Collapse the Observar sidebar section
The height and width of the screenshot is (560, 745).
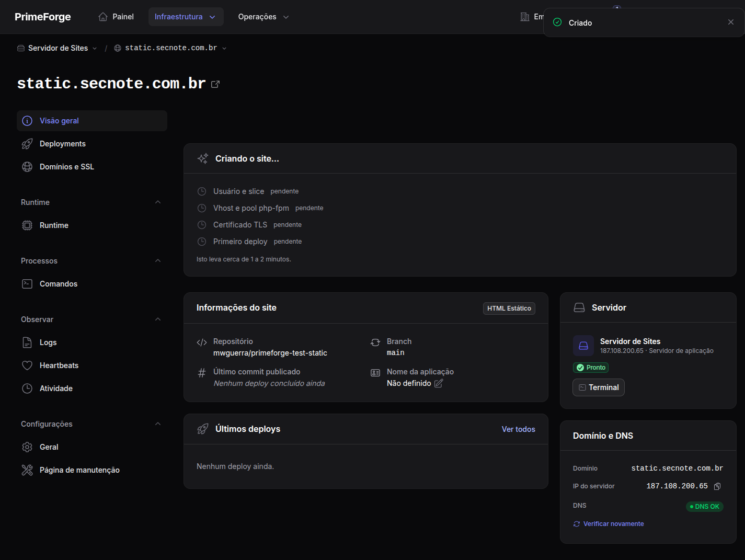(158, 319)
